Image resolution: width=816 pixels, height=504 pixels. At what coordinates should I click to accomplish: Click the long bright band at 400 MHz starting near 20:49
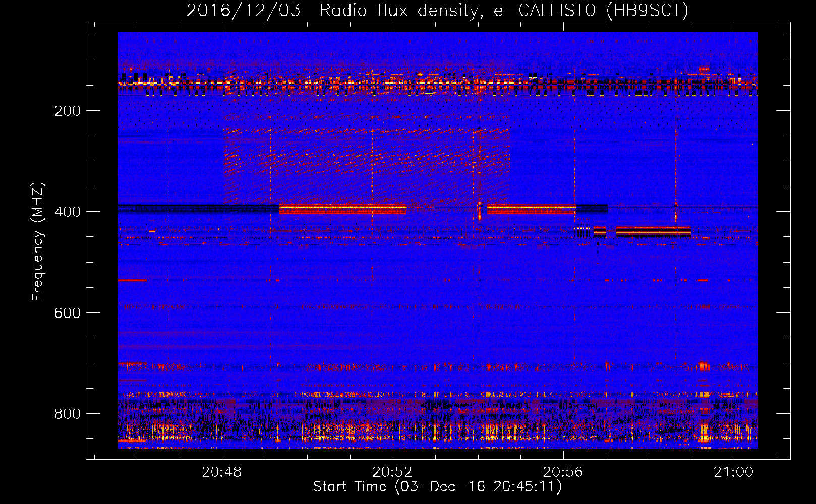pos(342,209)
